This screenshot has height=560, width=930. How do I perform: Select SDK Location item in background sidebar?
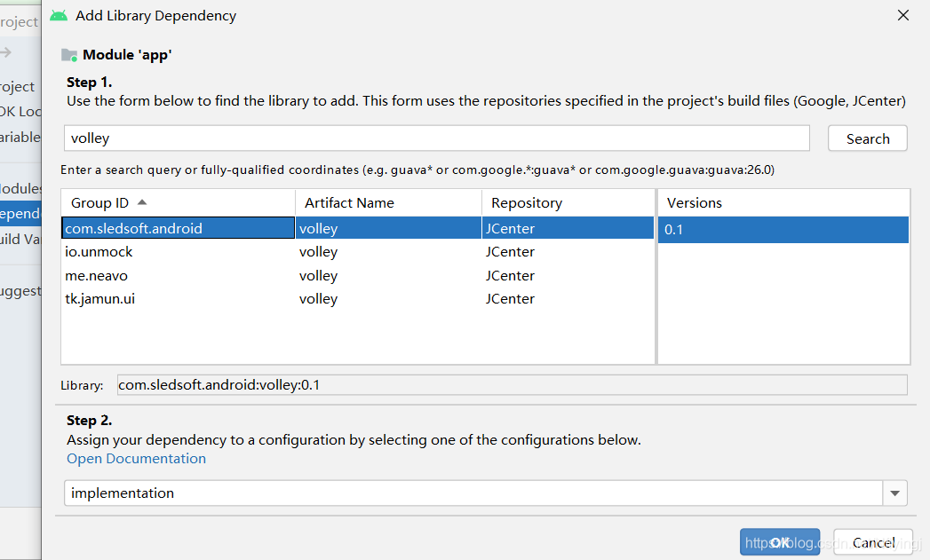pyautogui.click(x=20, y=112)
